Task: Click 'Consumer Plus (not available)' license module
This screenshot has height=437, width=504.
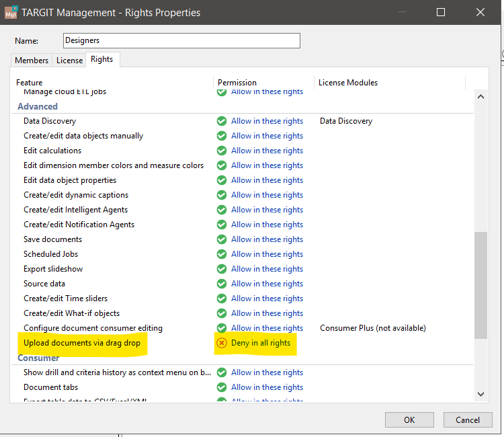Action: (373, 328)
